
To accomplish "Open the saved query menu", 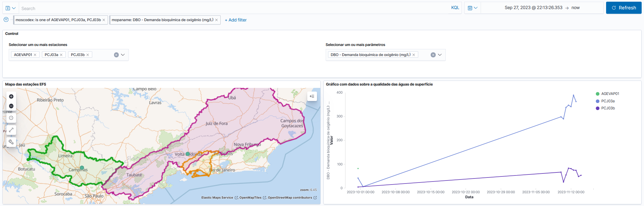I will click(10, 8).
